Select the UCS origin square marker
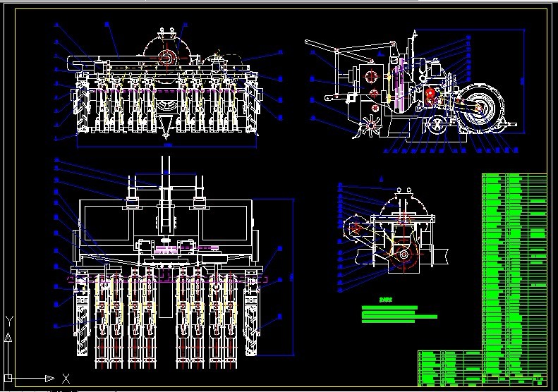 point(8,378)
